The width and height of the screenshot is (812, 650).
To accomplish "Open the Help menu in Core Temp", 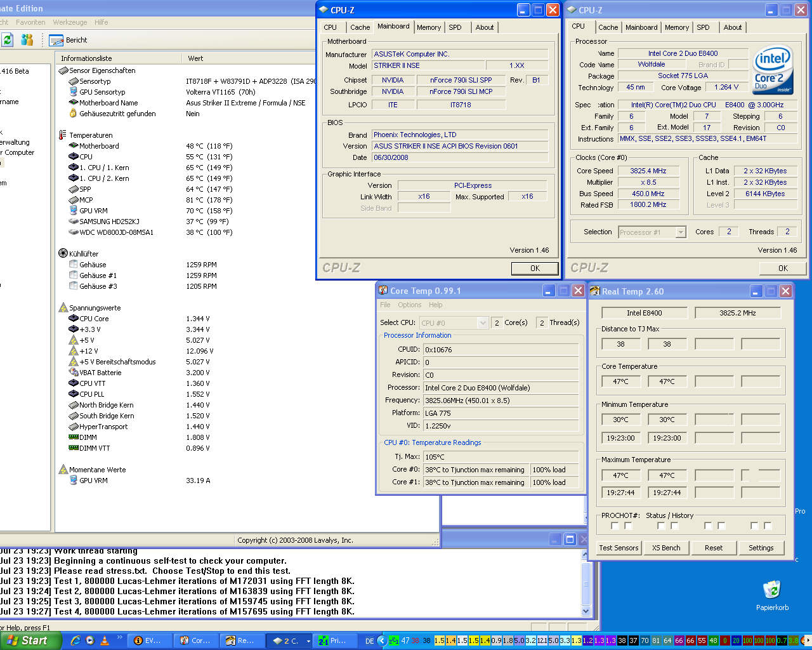I will coord(436,305).
